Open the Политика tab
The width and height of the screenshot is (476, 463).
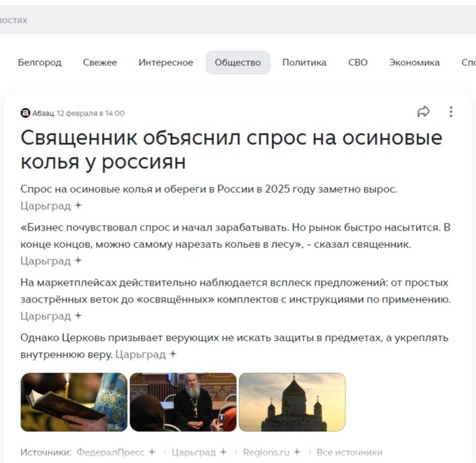[304, 63]
